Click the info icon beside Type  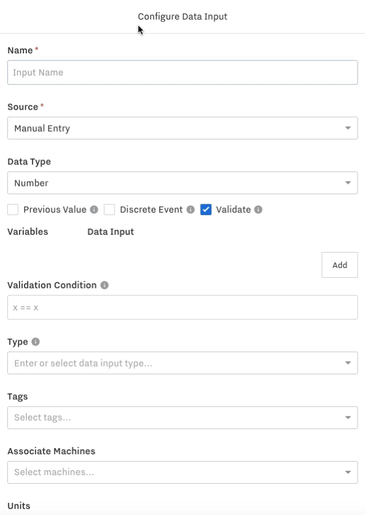(35, 342)
